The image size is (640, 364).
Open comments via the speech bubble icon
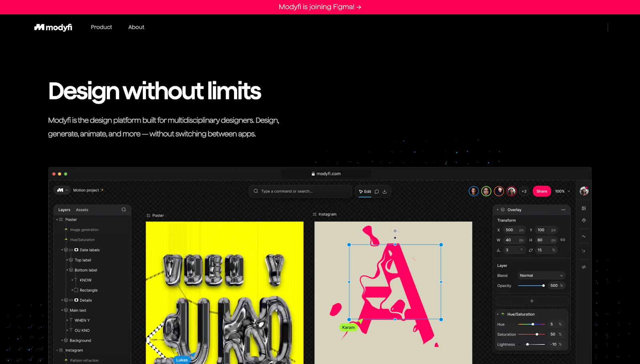point(376,191)
